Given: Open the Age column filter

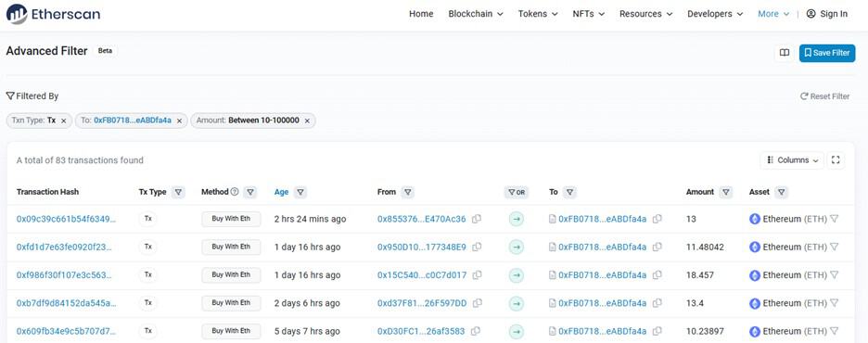Looking at the screenshot, I should click(x=300, y=192).
